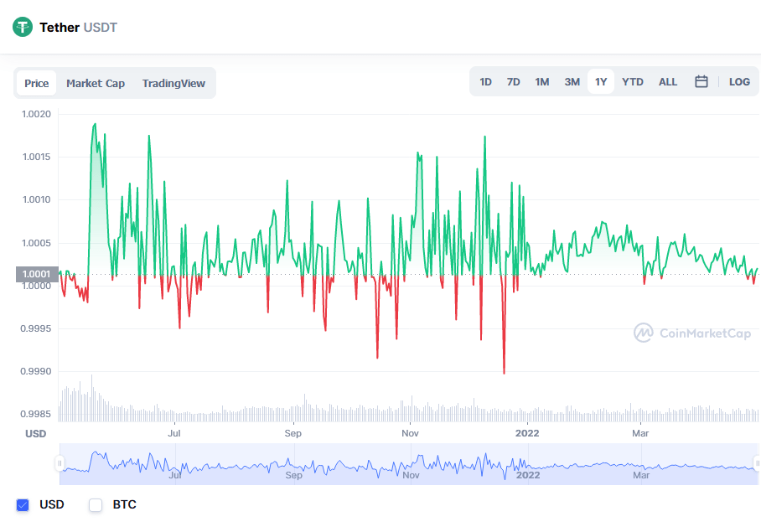Click the 2022 label on main x-axis

point(527,433)
